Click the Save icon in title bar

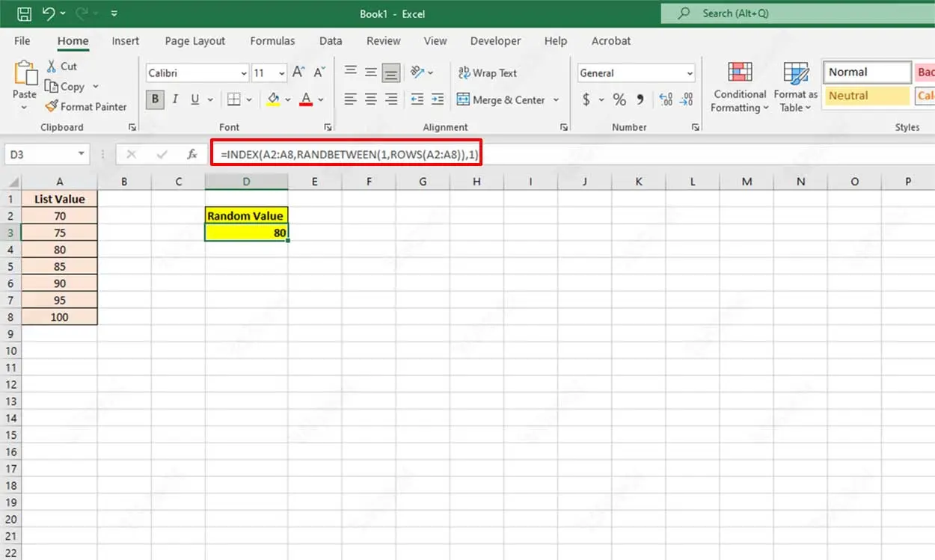click(24, 13)
